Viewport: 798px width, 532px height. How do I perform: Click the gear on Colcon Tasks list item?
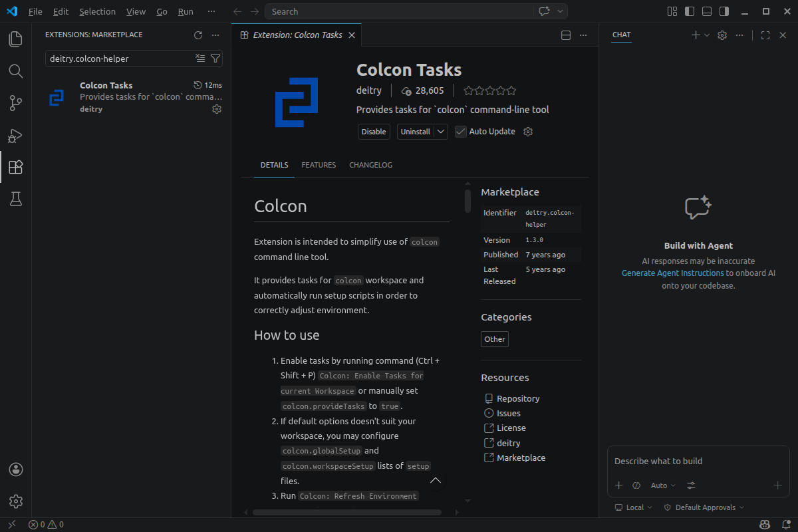[216, 109]
